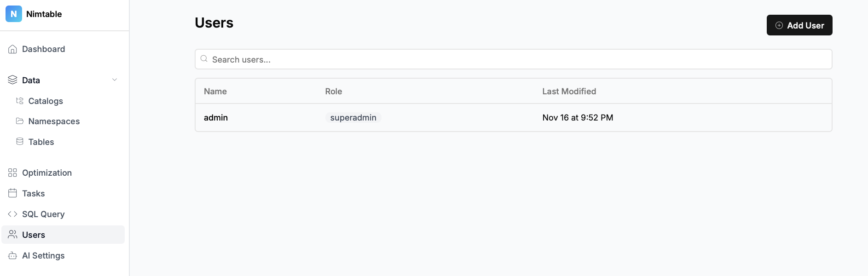Click the Tables database icon
Viewport: 868px width, 276px height.
click(20, 142)
